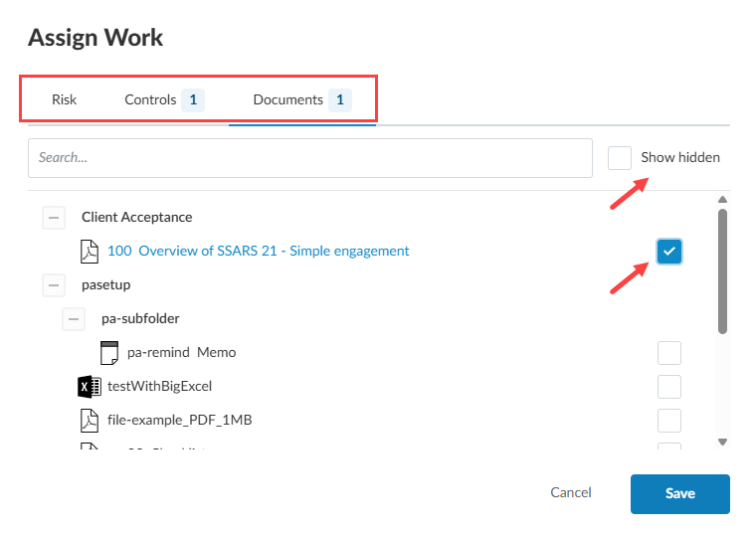Save the assigned work

point(680,494)
